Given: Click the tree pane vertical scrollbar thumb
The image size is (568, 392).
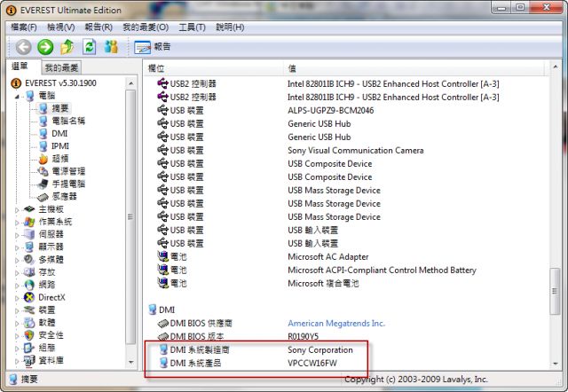Looking at the screenshot, I should coord(130,217).
